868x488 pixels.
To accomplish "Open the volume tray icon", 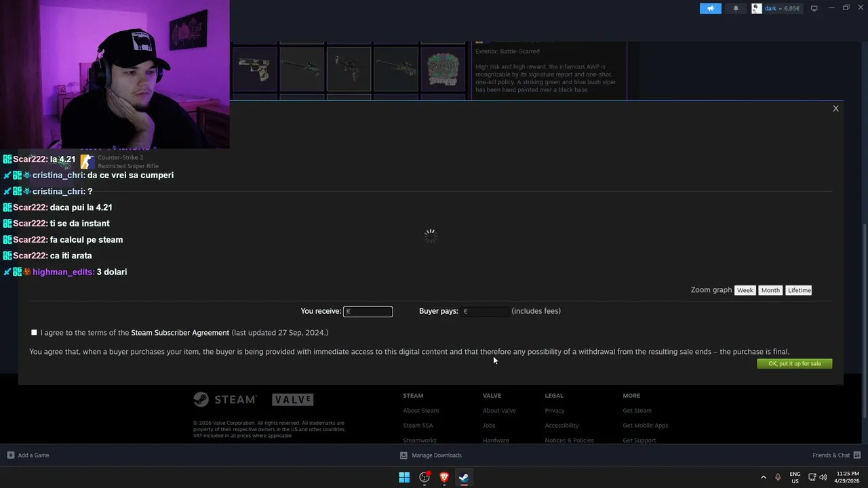I will tap(823, 477).
